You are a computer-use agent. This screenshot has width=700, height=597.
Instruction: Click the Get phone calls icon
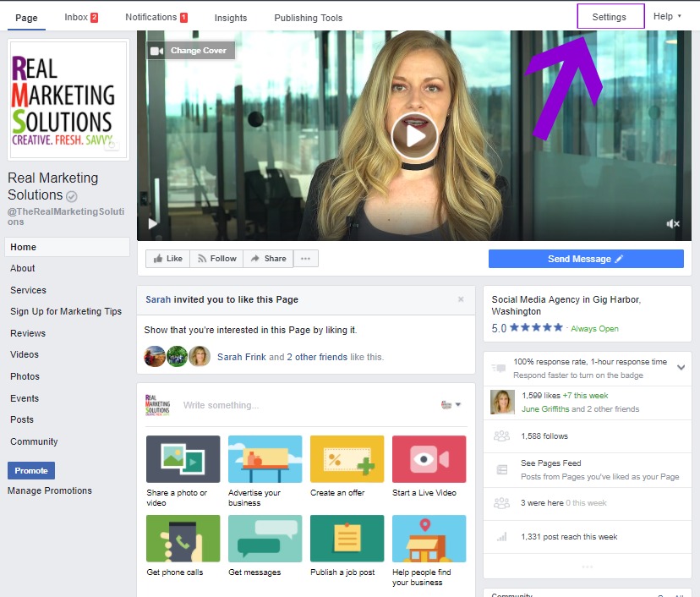point(183,539)
